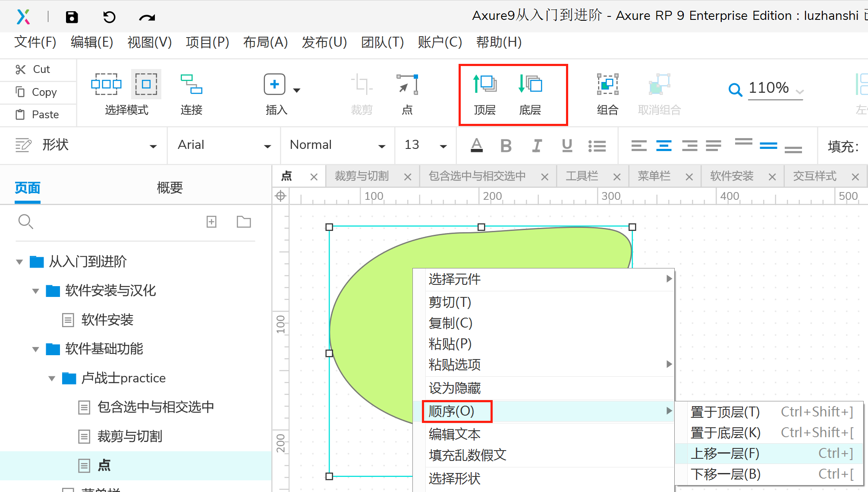
Task: Toggle bold text formatting
Action: pyautogui.click(x=506, y=146)
